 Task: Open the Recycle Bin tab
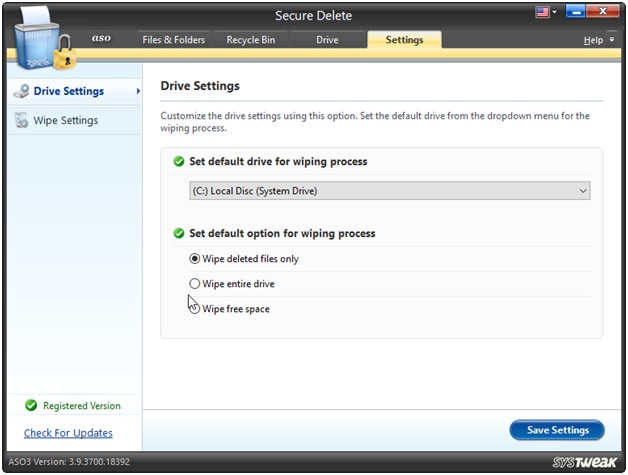252,40
